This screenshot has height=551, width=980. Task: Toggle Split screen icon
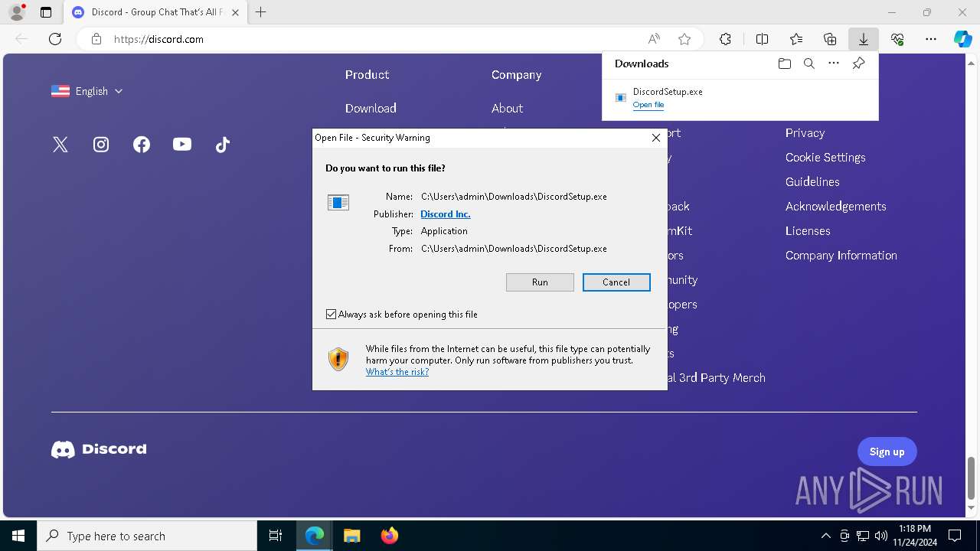coord(762,39)
